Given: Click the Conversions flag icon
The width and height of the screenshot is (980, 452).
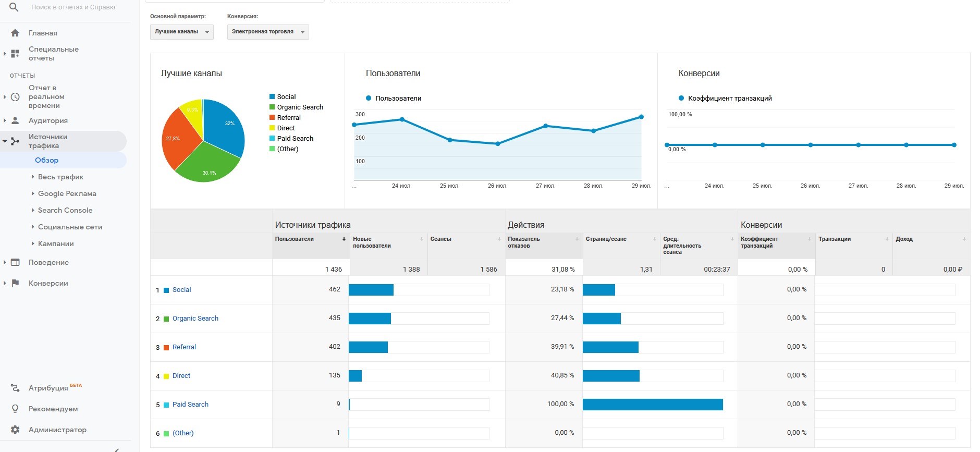Looking at the screenshot, I should click(x=15, y=283).
